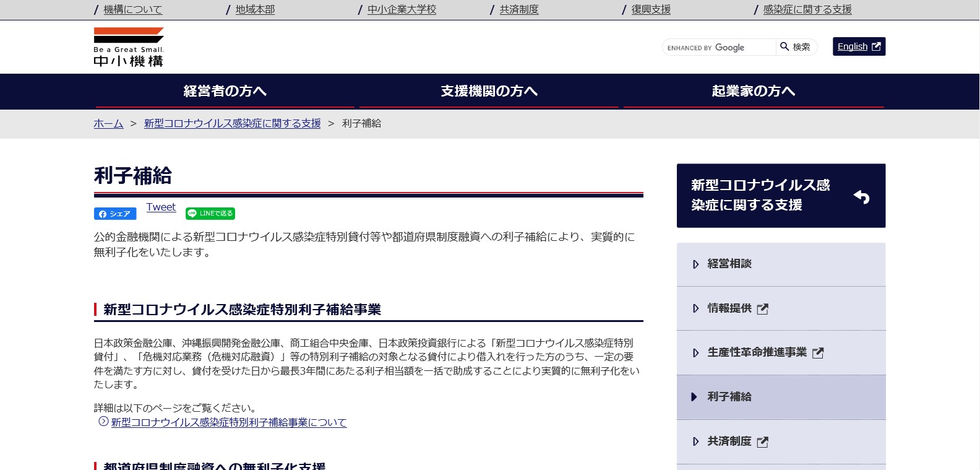
Task: Open the 機構について top link
Action: (133, 9)
